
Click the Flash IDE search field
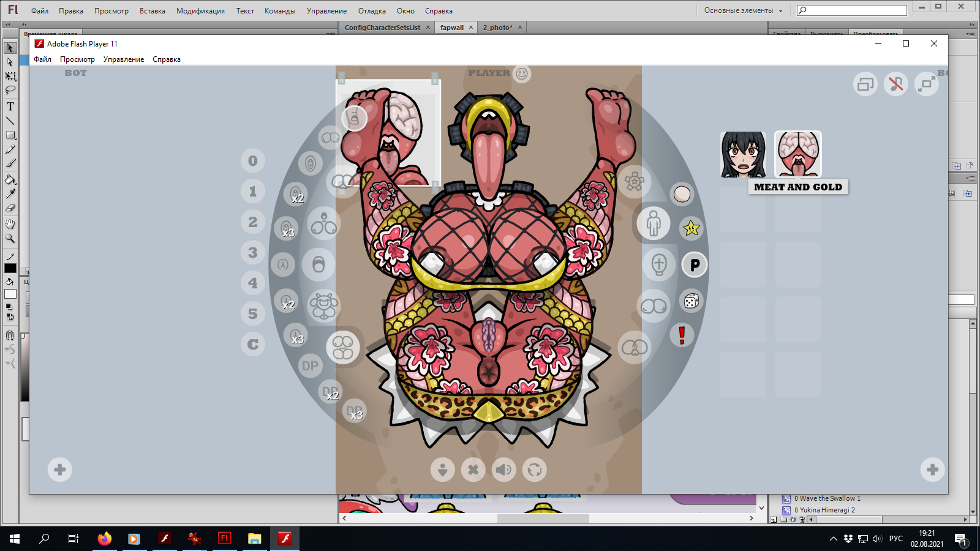click(852, 10)
